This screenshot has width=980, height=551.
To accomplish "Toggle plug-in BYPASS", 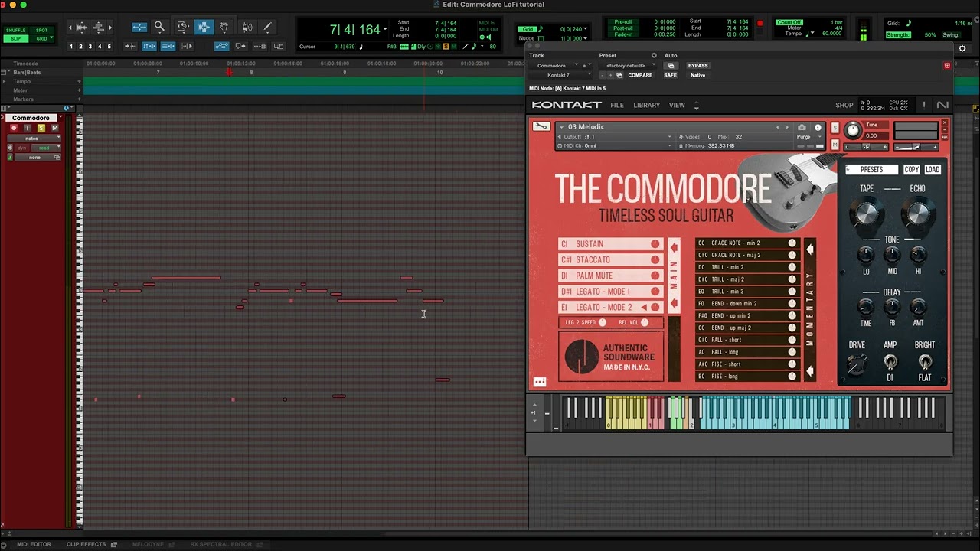I will (697, 66).
